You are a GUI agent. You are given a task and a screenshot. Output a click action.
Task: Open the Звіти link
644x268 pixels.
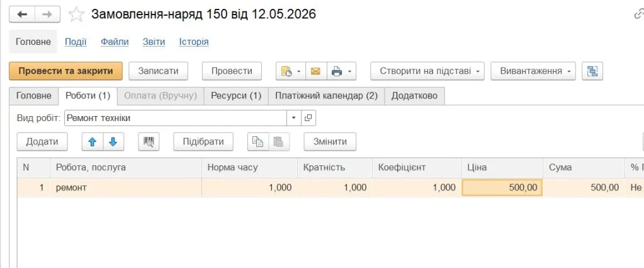click(154, 42)
